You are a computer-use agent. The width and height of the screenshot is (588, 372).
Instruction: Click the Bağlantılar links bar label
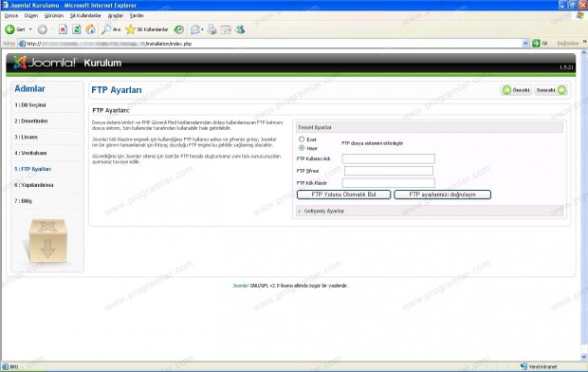coord(568,44)
